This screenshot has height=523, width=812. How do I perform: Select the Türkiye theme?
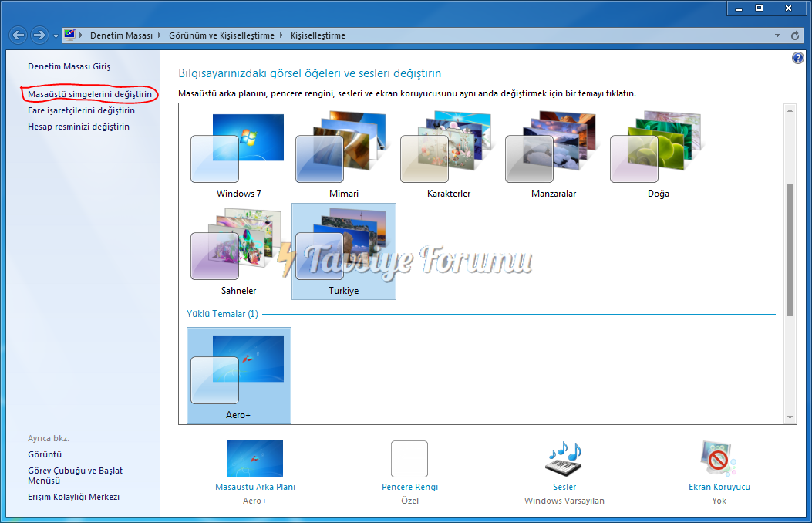coord(344,251)
